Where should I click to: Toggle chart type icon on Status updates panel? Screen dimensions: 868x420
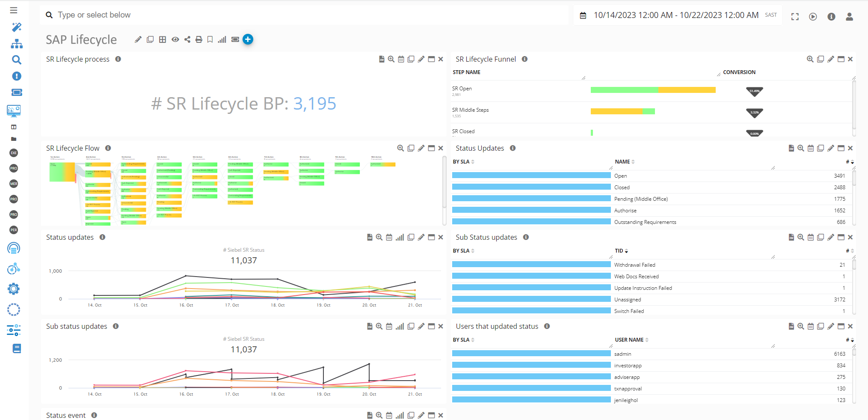click(x=400, y=237)
